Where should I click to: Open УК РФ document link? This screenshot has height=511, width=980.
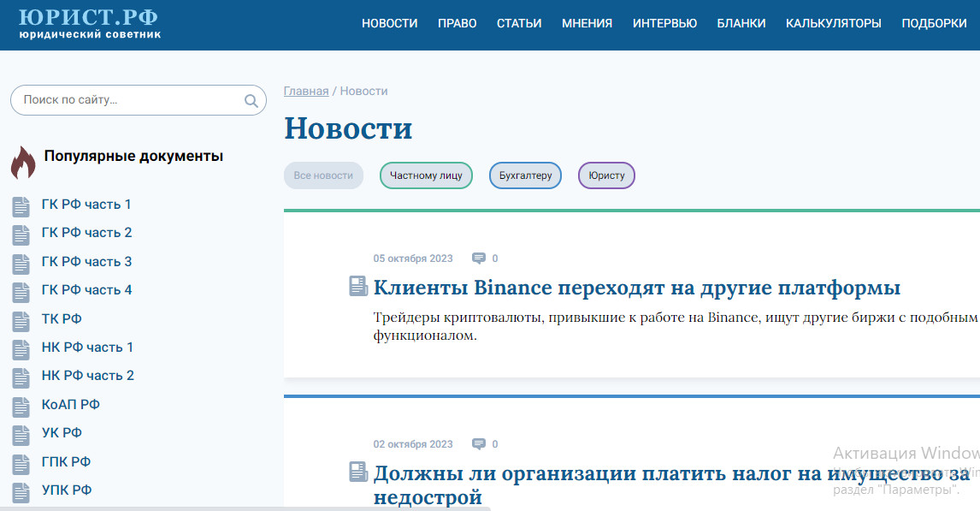(62, 432)
